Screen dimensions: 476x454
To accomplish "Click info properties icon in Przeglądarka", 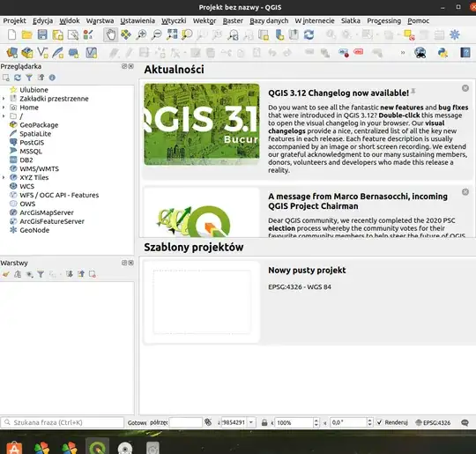I will pyautogui.click(x=52, y=78).
